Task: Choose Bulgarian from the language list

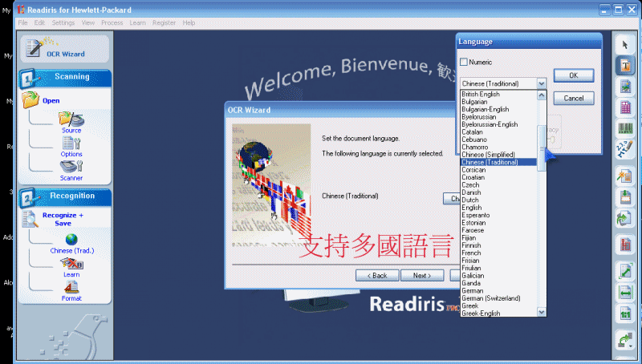Action: pos(498,102)
